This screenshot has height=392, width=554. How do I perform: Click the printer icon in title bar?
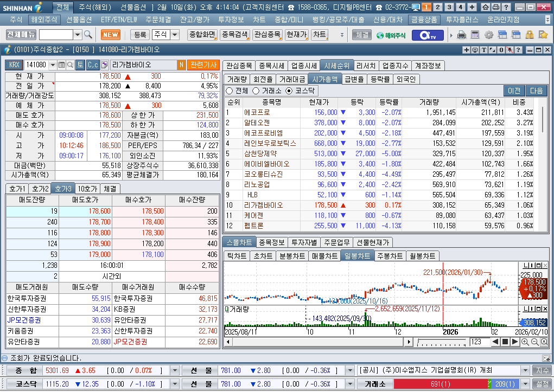[x=496, y=7]
